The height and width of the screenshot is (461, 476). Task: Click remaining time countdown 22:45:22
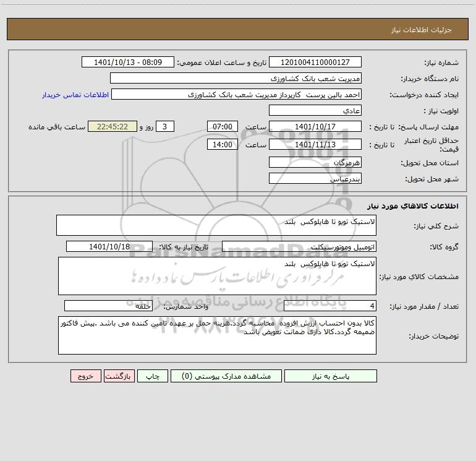point(113,126)
